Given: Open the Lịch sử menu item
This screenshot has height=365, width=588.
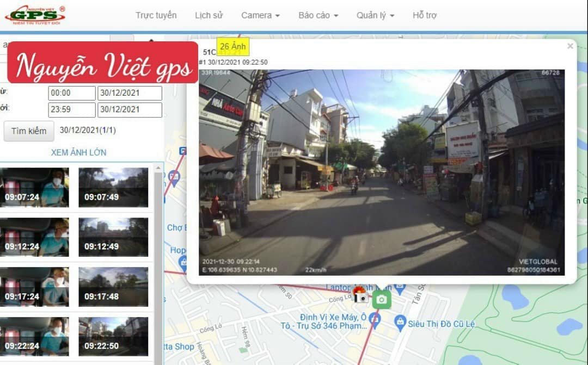Looking at the screenshot, I should click(209, 15).
